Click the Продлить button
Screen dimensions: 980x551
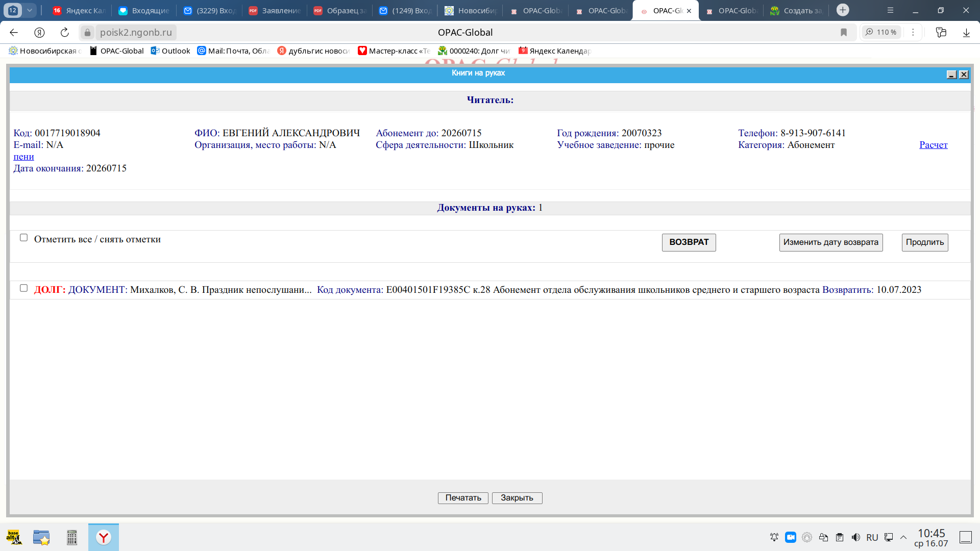[x=924, y=242]
